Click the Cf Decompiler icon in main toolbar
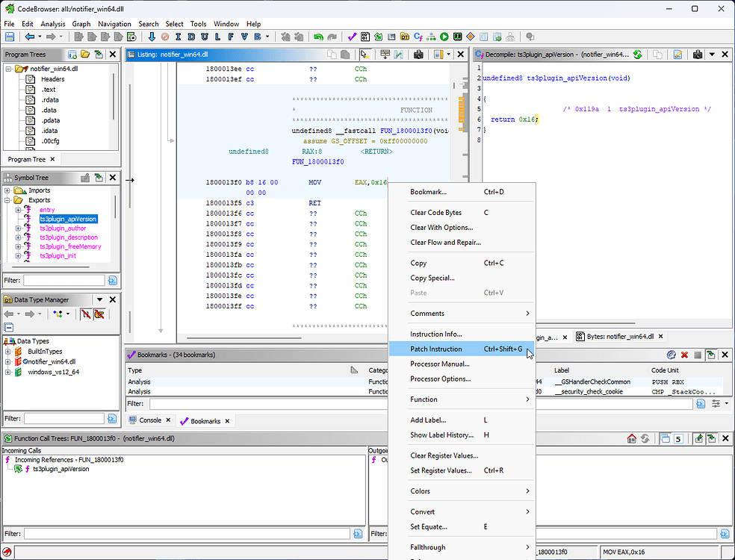Viewport: 735px width, 560px height. [x=418, y=37]
